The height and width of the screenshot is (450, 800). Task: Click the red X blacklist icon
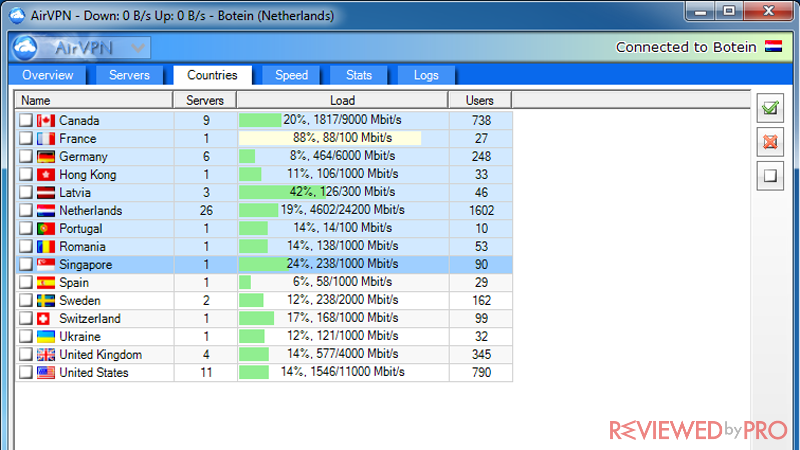click(x=770, y=142)
